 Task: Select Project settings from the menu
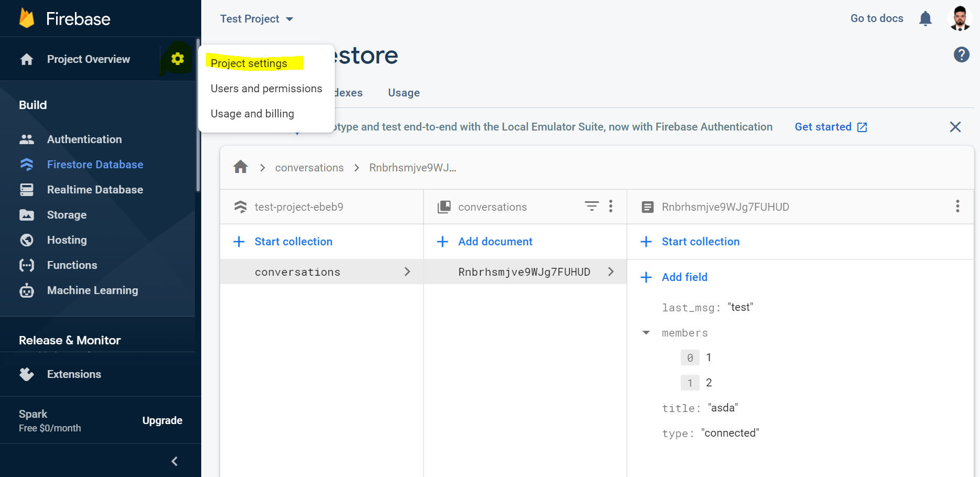249,63
